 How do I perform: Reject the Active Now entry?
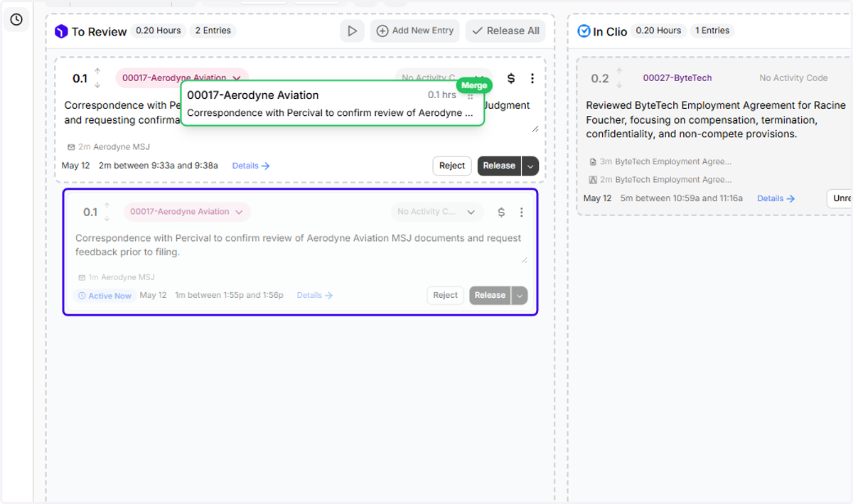click(x=446, y=295)
